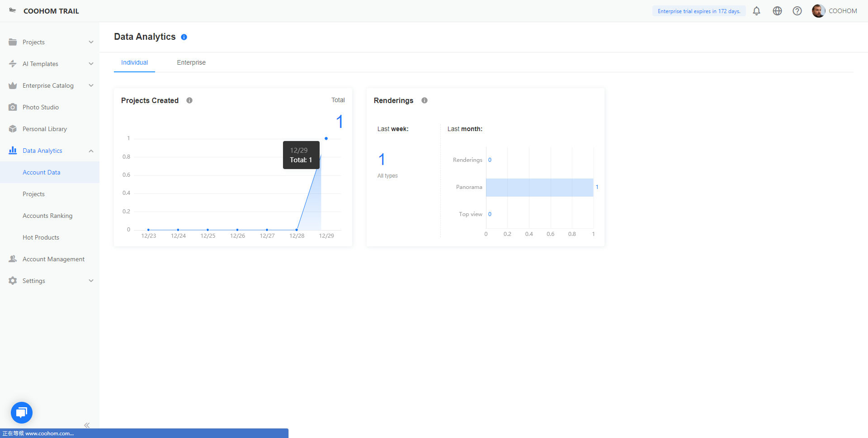The image size is (868, 438).
Task: Collapse the sidebar with double-arrow icon
Action: [x=87, y=425]
